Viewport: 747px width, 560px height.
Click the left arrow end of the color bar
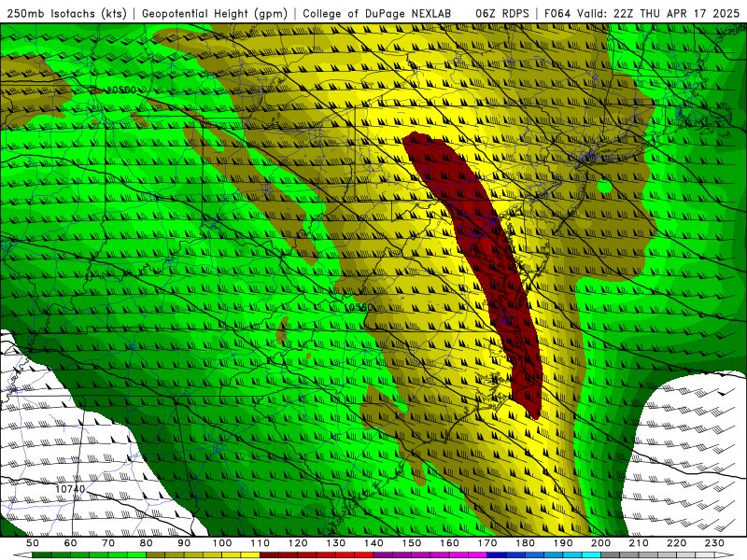pos(22,554)
